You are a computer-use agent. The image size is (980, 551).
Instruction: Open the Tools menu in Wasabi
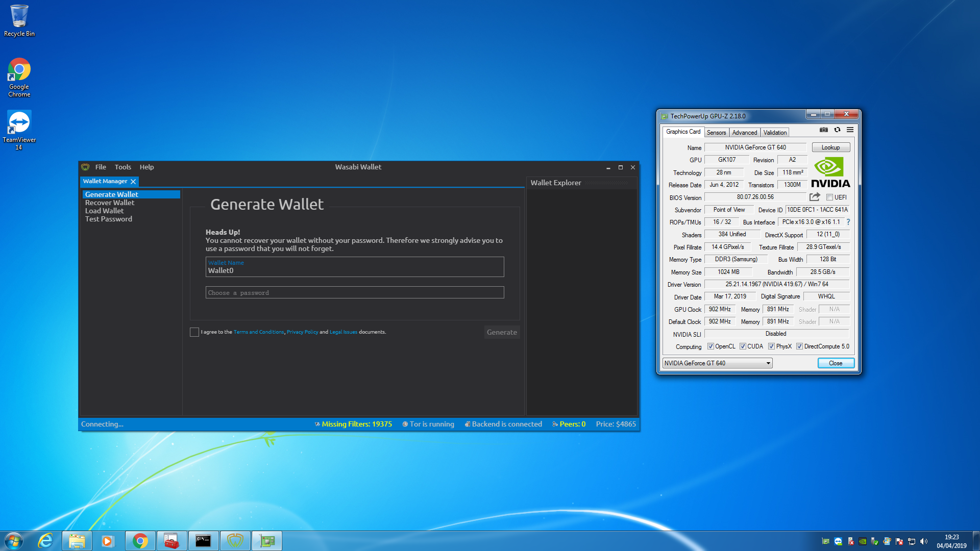coord(122,167)
